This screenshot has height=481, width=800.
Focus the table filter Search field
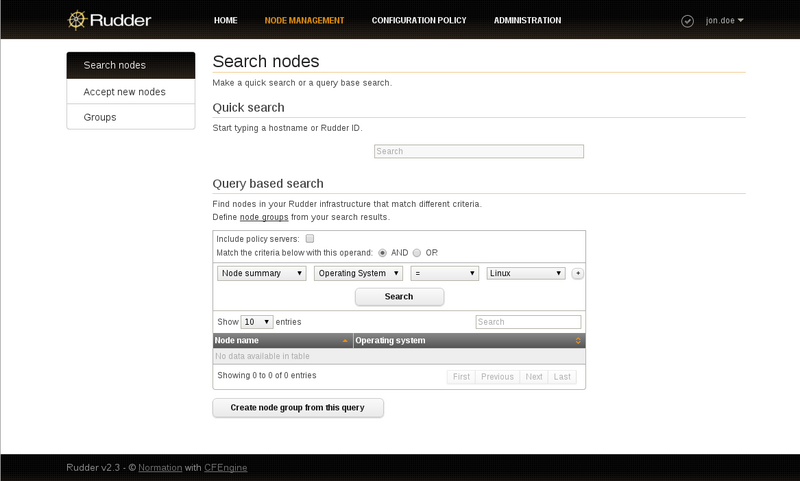pyautogui.click(x=528, y=322)
